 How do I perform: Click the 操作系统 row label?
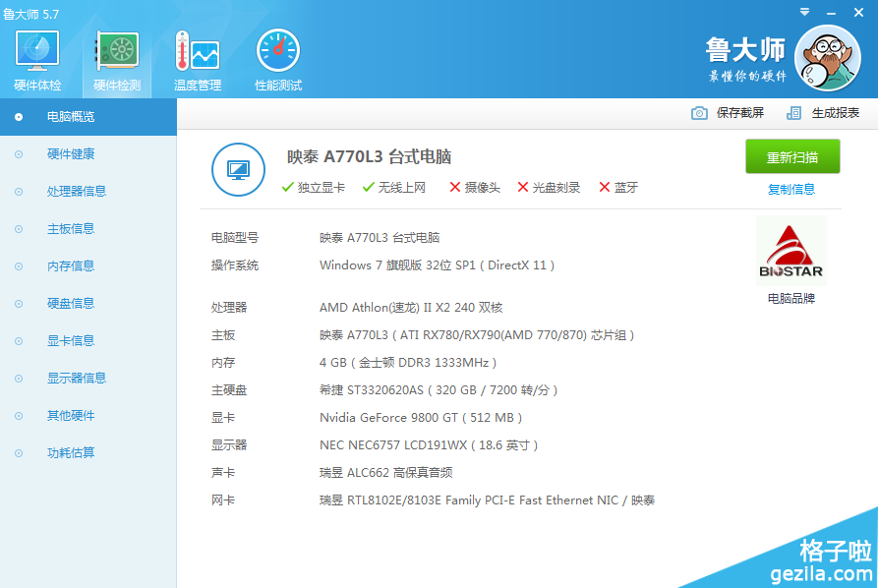[x=235, y=265]
